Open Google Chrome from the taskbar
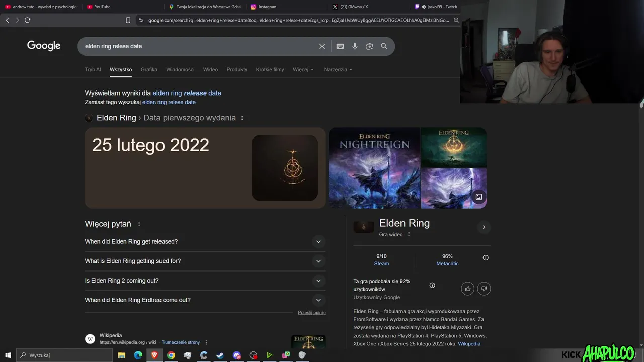Image resolution: width=644 pixels, height=362 pixels. pos(171,355)
